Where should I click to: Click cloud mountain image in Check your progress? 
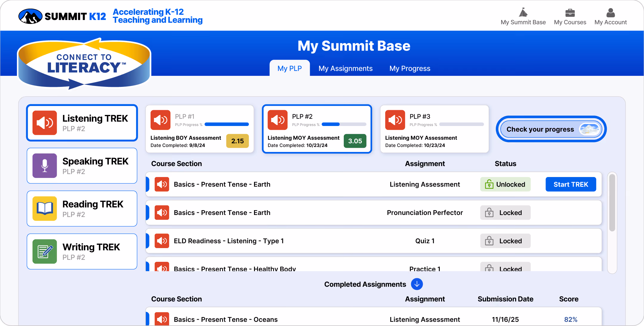589,129
